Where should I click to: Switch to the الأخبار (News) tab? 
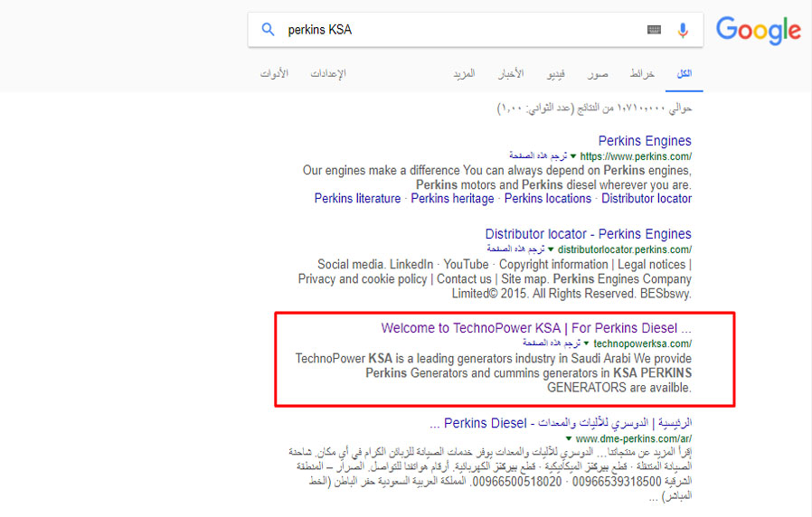pyautogui.click(x=511, y=73)
